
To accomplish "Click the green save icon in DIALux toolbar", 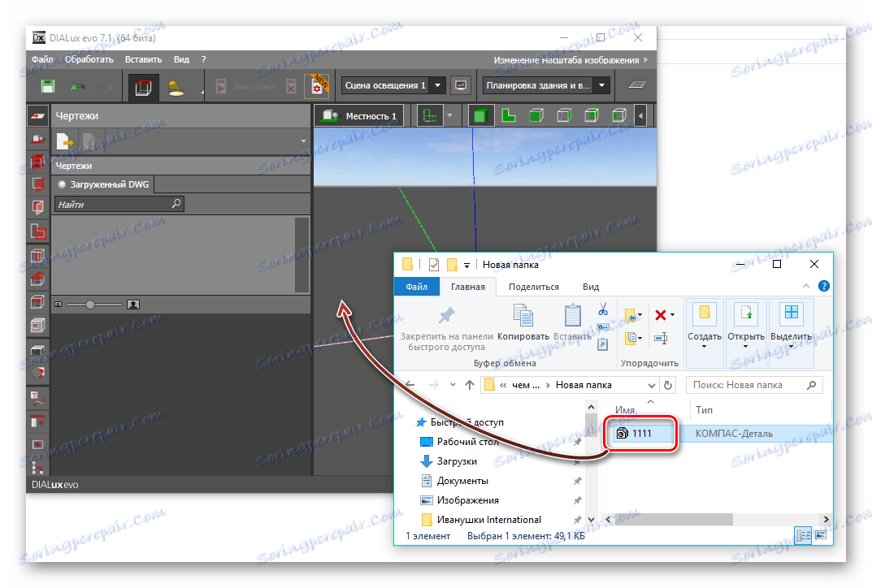I will pyautogui.click(x=48, y=86).
